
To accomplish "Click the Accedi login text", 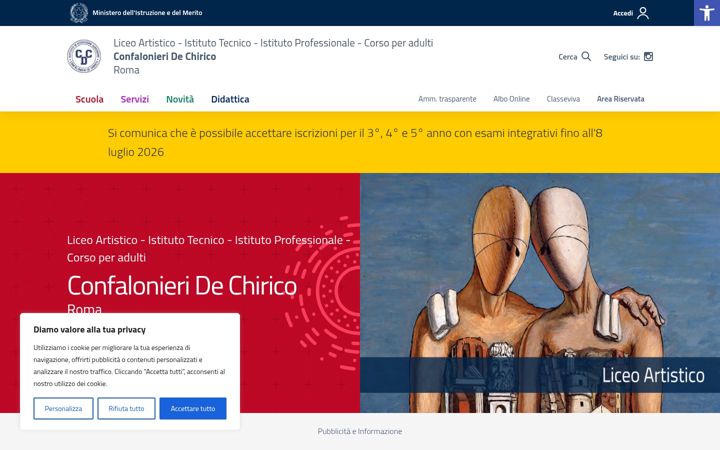I will [x=623, y=13].
